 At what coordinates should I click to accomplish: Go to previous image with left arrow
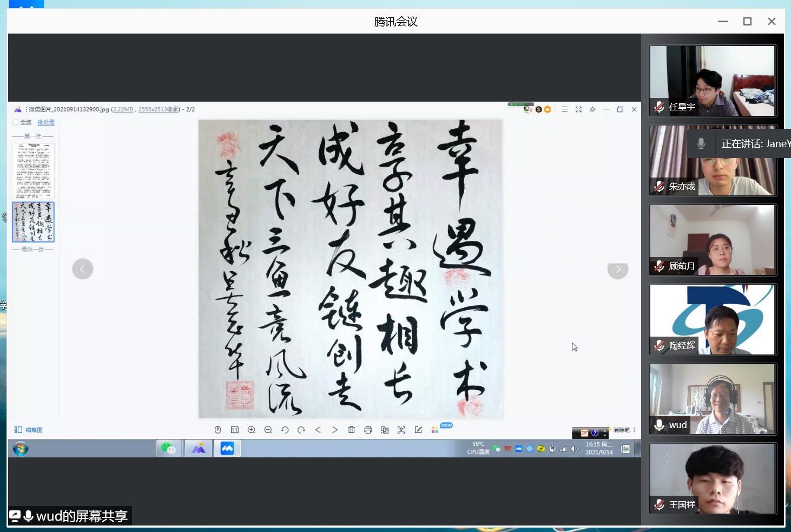[x=83, y=269]
